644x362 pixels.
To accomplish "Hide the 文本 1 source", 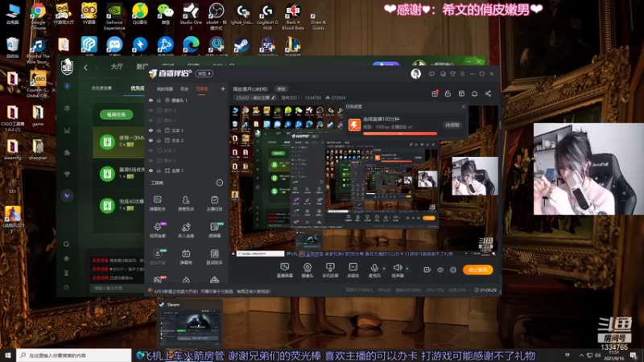I will tap(151, 130).
